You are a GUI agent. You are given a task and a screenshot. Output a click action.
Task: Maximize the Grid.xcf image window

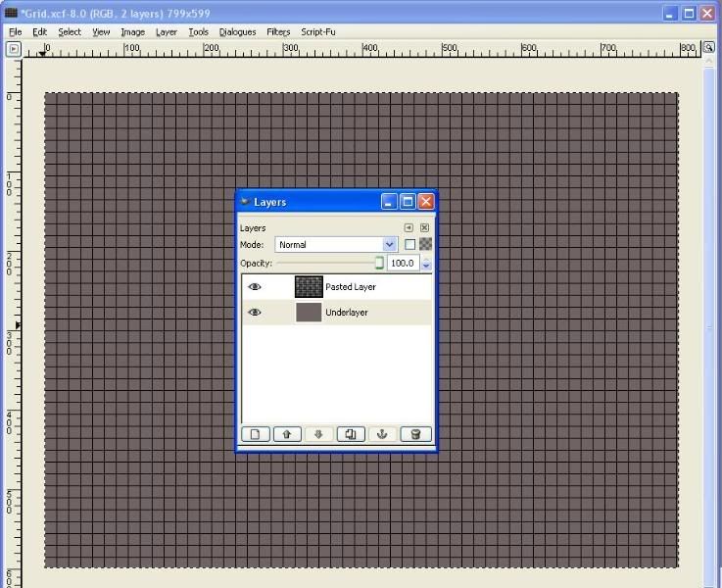pos(689,14)
